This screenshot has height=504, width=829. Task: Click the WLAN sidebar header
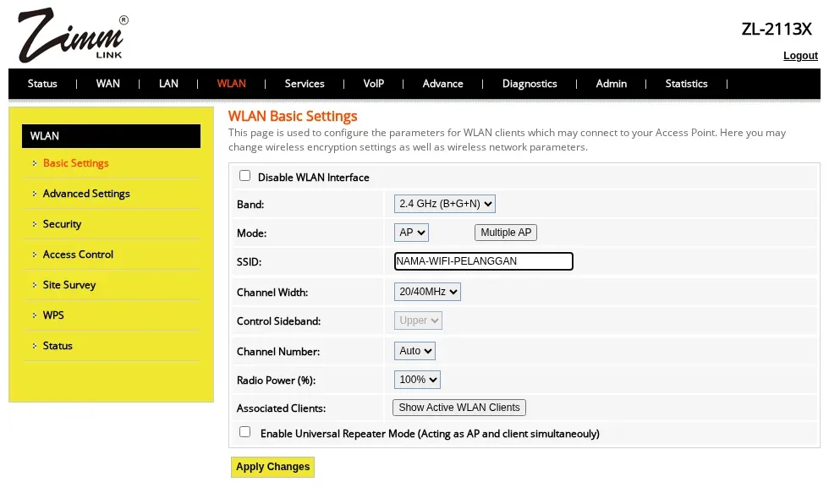pos(111,136)
